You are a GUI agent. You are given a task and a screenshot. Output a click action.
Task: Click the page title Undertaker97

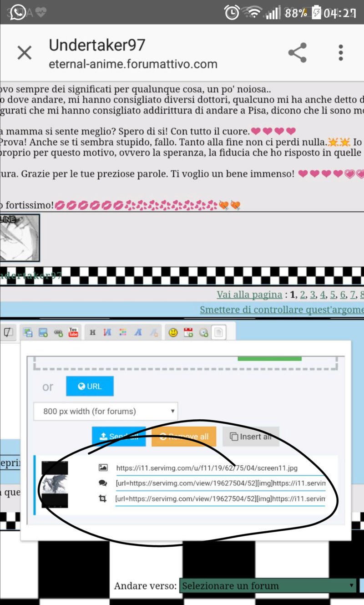[x=97, y=45]
